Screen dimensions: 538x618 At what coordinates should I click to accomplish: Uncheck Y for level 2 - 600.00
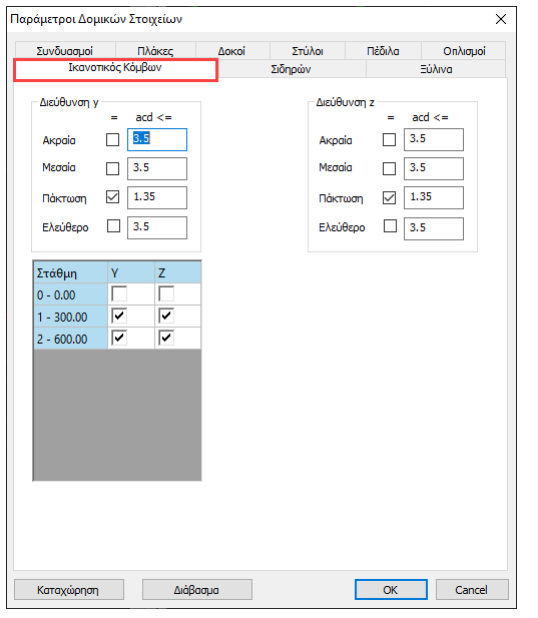point(119,338)
